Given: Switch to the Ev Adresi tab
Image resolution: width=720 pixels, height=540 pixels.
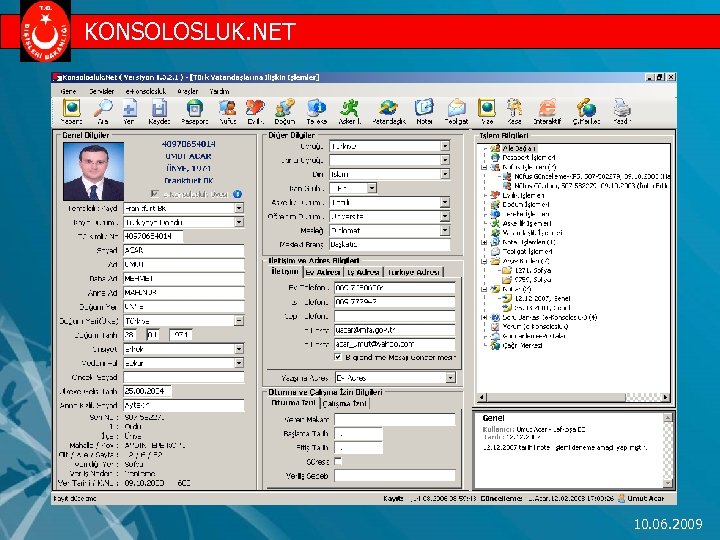Looking at the screenshot, I should (323, 272).
